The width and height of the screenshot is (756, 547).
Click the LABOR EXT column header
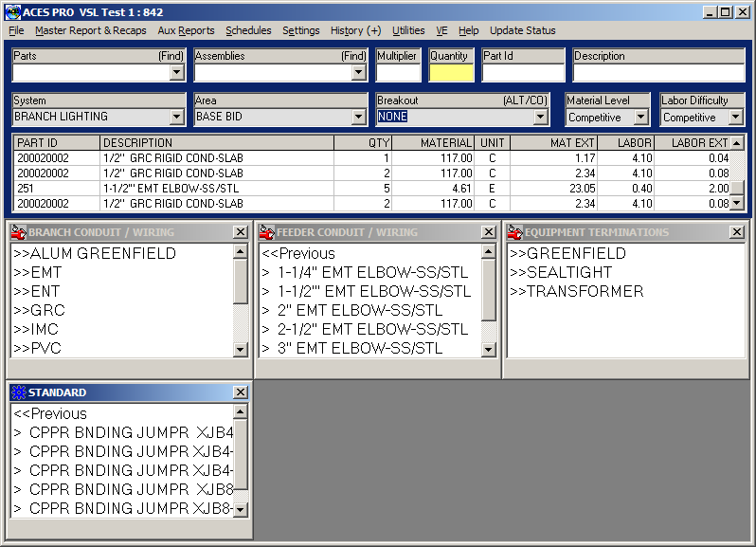click(693, 143)
